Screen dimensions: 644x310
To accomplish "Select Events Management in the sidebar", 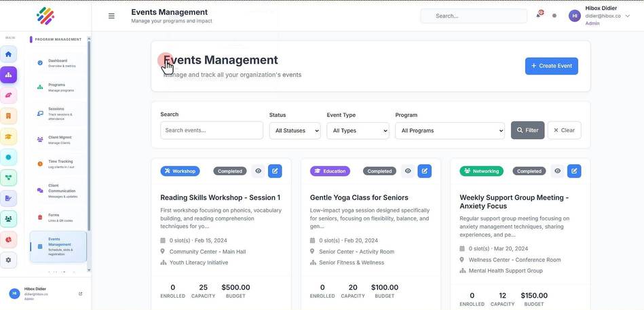I will tap(58, 247).
